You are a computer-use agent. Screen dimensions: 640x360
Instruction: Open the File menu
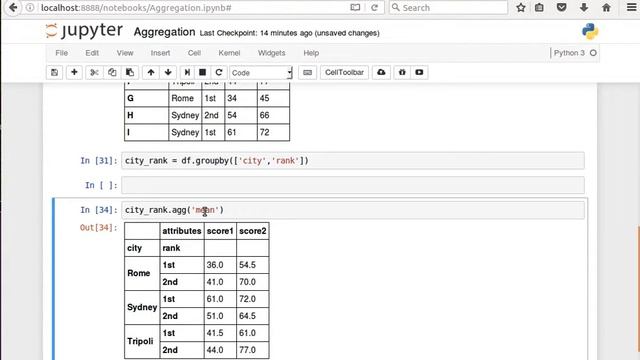pyautogui.click(x=62, y=53)
